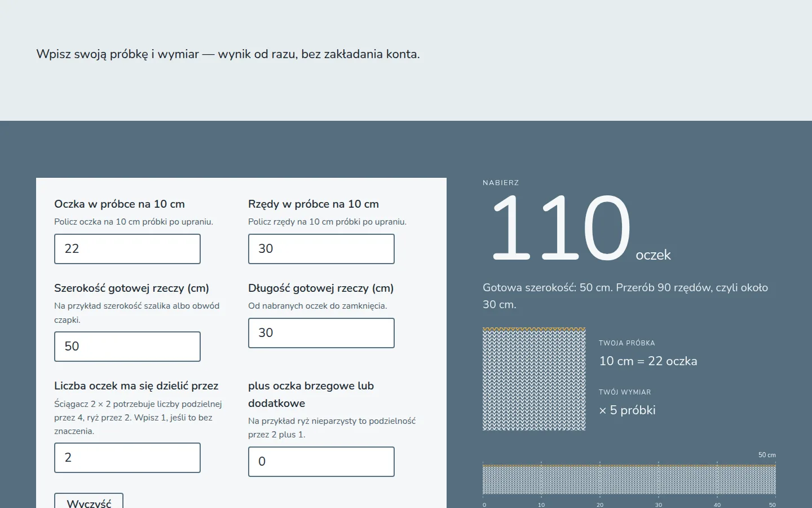Click the knitted swatch sample image
Screen dimensions: 812x508
click(534, 379)
